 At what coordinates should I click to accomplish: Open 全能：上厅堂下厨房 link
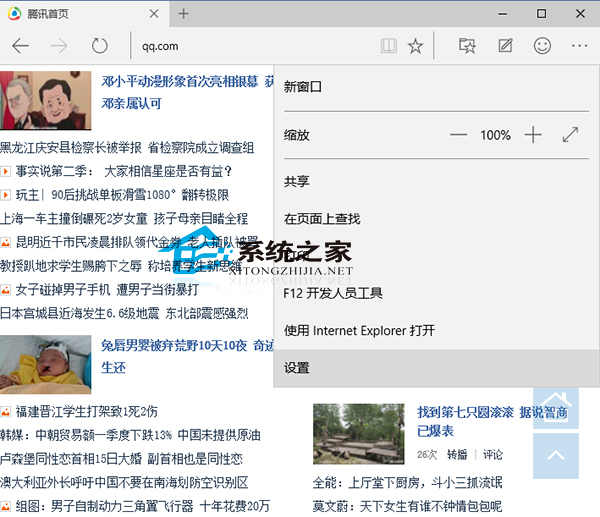click(408, 483)
